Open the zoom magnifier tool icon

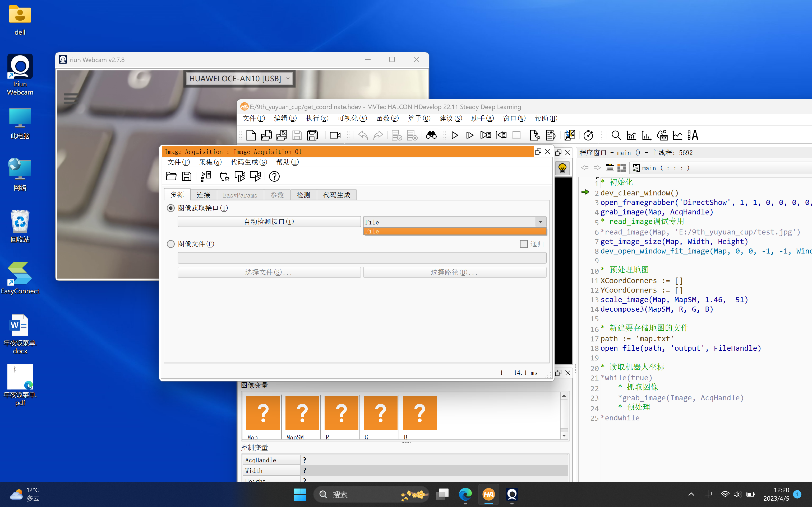point(616,135)
